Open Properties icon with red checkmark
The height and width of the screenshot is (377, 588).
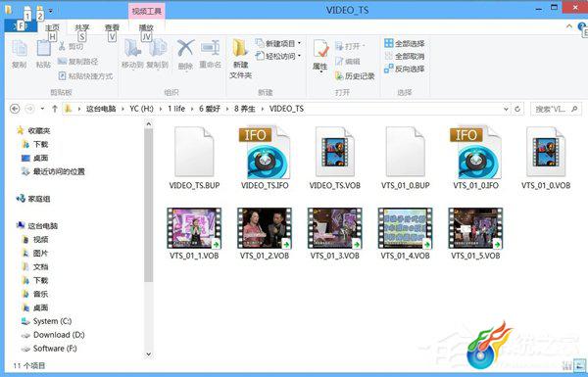pos(320,49)
